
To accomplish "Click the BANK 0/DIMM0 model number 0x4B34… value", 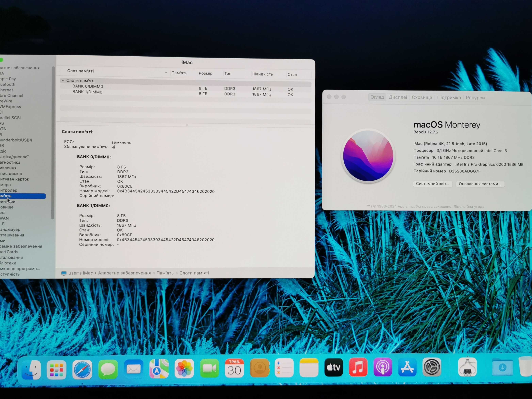I will coord(166,191).
